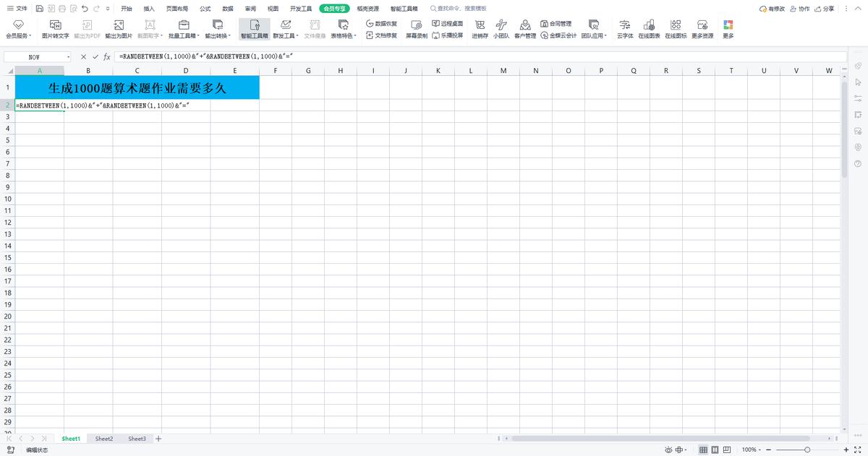The height and width of the screenshot is (456, 868).
Task: Open 进销存 inventory tool
Action: 480,29
